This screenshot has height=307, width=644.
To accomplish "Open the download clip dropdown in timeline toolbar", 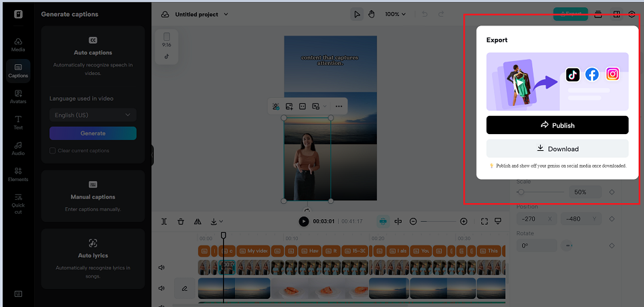I will tap(216, 221).
